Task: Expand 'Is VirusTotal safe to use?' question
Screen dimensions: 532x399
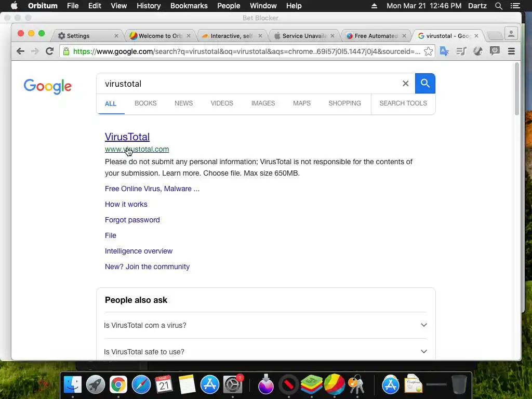Action: (265, 352)
